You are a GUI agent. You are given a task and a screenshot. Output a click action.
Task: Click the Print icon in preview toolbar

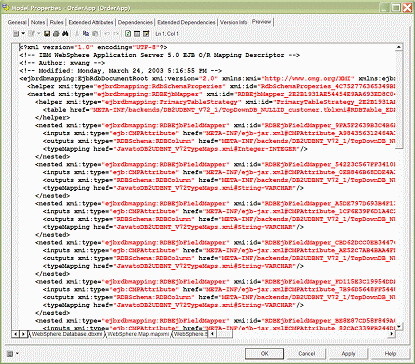coord(56,34)
